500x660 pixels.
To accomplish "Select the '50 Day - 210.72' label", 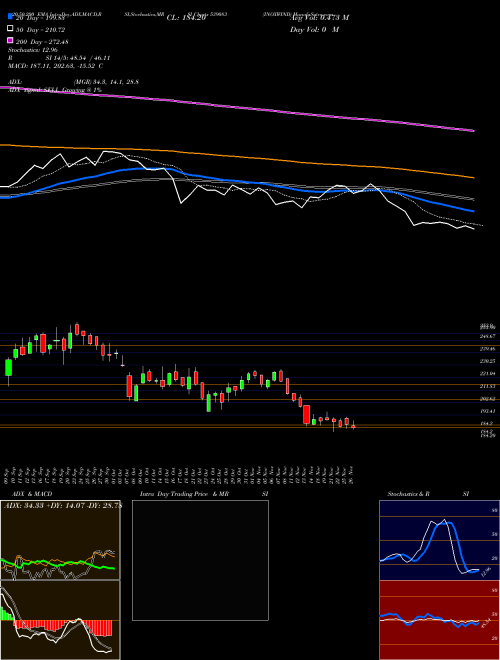I will (40, 30).
